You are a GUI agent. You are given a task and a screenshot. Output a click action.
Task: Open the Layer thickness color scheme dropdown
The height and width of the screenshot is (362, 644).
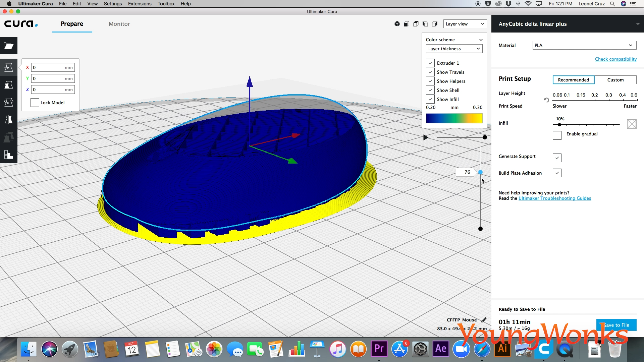pos(454,49)
